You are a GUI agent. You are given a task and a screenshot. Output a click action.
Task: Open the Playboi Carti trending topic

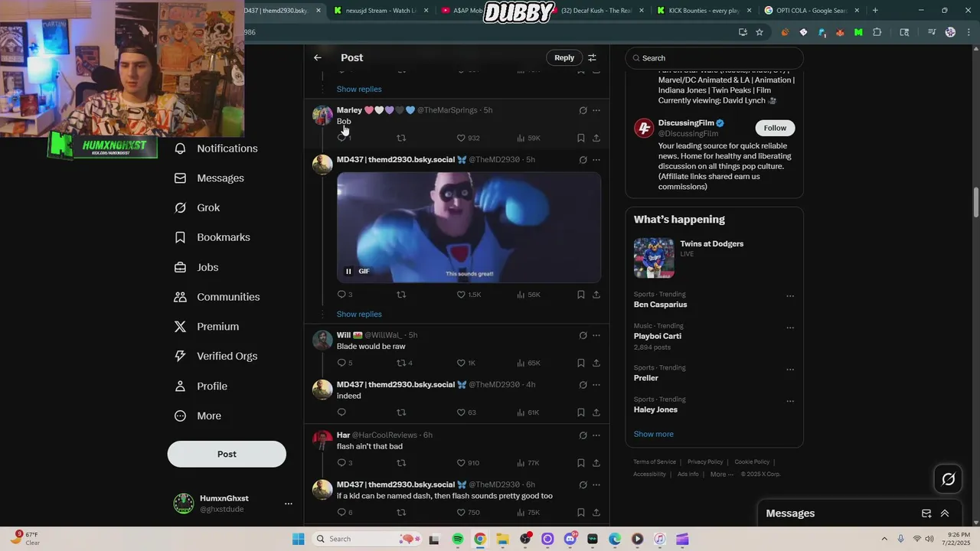click(658, 336)
